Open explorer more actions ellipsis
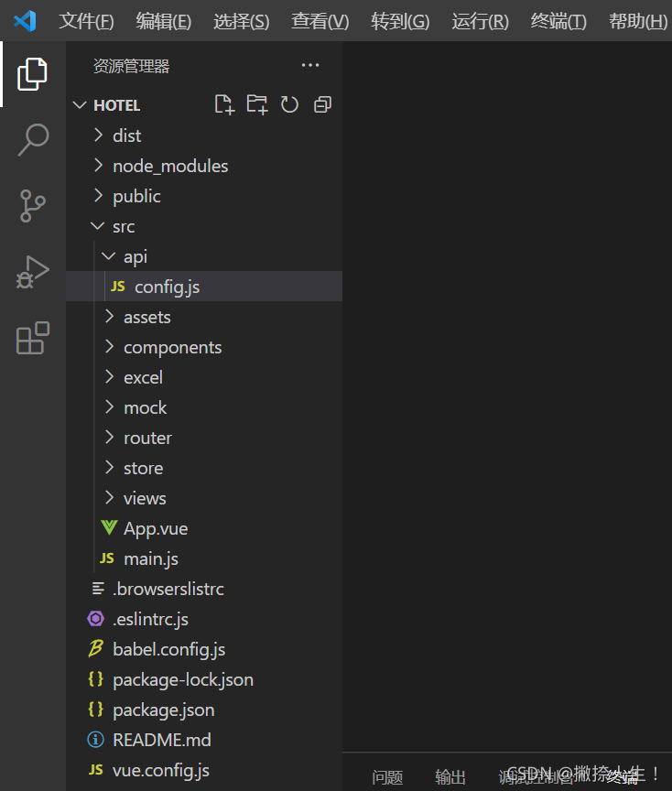This screenshot has width=672, height=791. point(310,65)
